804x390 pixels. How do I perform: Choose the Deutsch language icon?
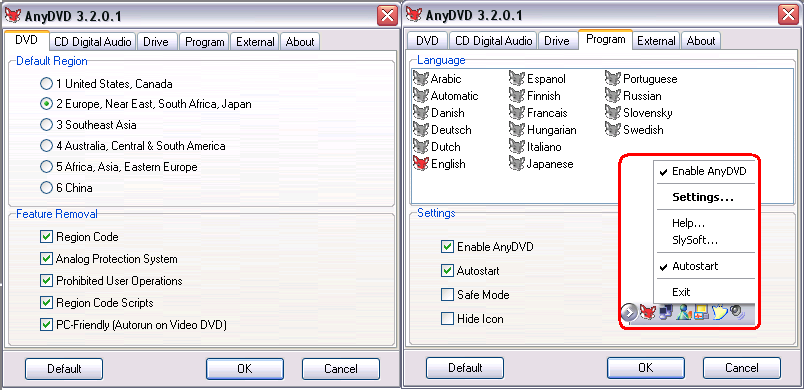(x=420, y=130)
